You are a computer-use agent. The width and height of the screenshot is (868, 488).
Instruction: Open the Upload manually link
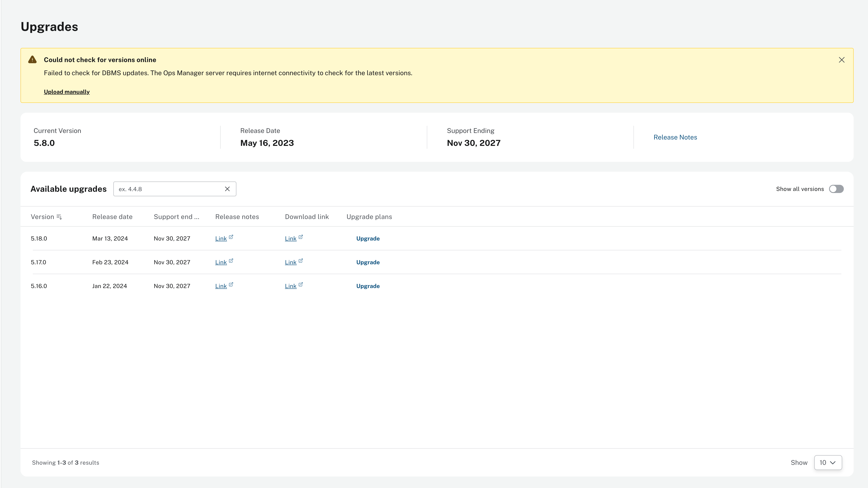[x=67, y=92]
